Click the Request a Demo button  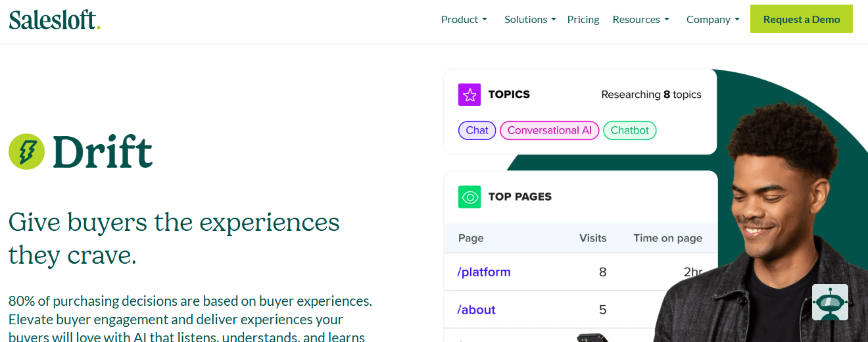tap(802, 19)
